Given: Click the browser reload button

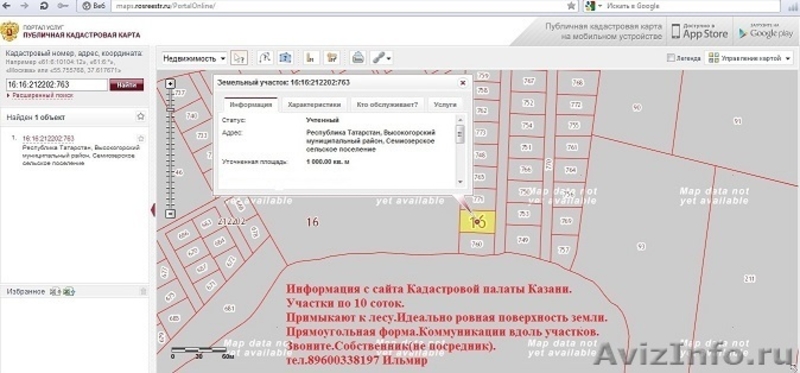Looking at the screenshot, I should [x=44, y=6].
